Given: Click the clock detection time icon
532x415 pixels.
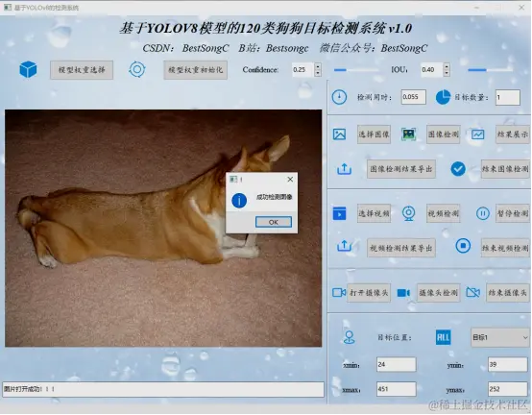Looking at the screenshot, I should pos(339,97).
